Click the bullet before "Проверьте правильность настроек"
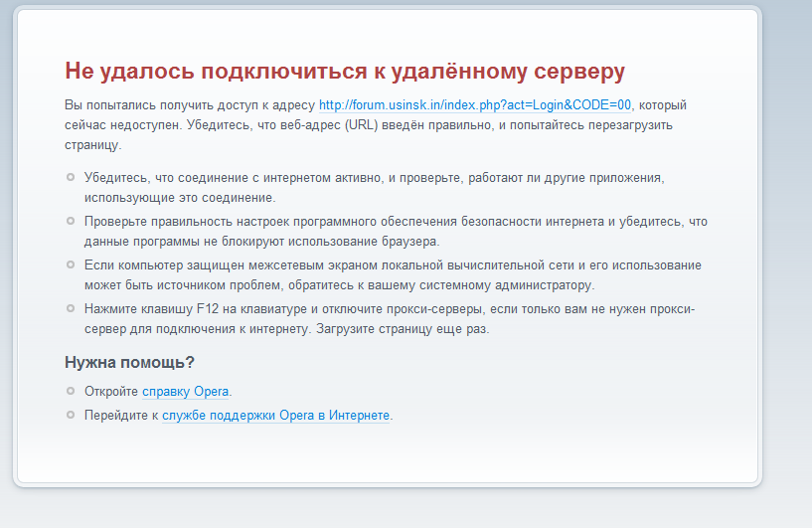Viewport: 812px width, 528px height. (71, 222)
